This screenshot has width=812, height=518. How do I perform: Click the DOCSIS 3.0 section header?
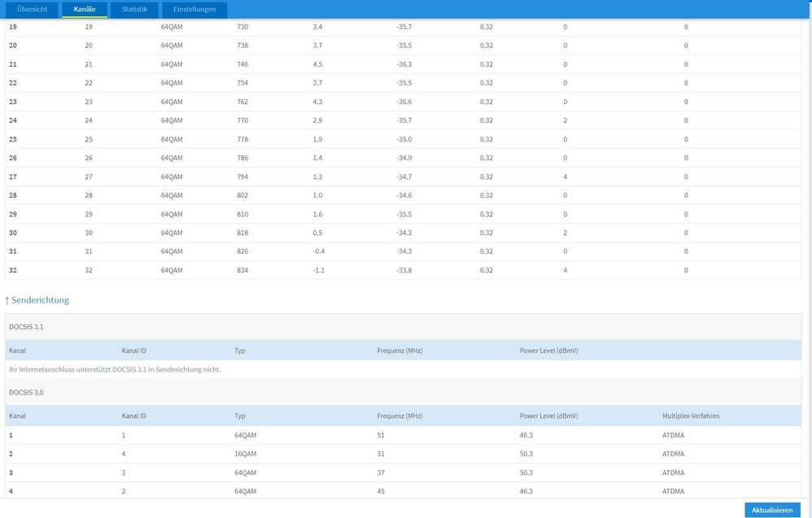tap(404, 392)
